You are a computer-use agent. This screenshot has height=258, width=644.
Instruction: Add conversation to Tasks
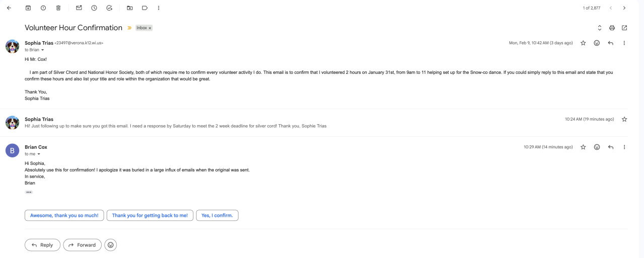click(109, 8)
